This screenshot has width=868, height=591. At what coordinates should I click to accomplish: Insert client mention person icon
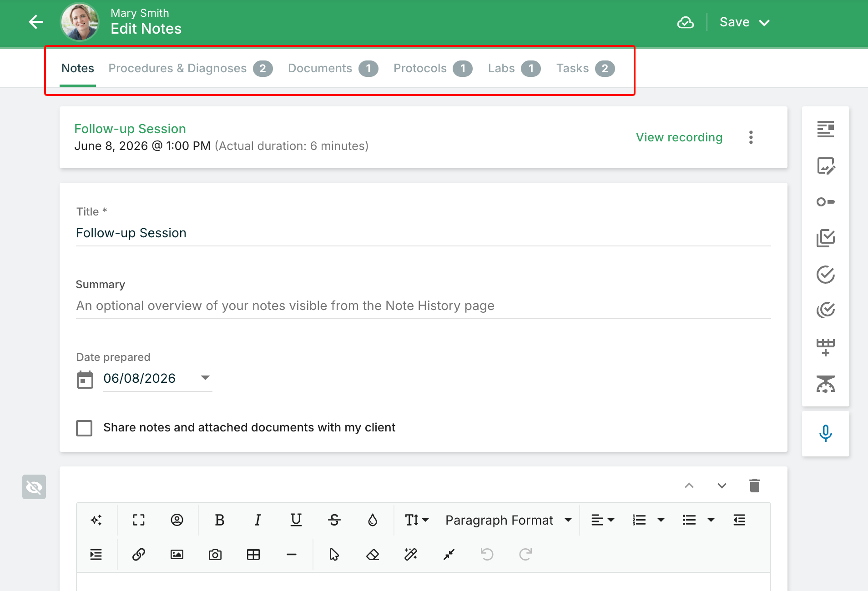click(x=177, y=520)
